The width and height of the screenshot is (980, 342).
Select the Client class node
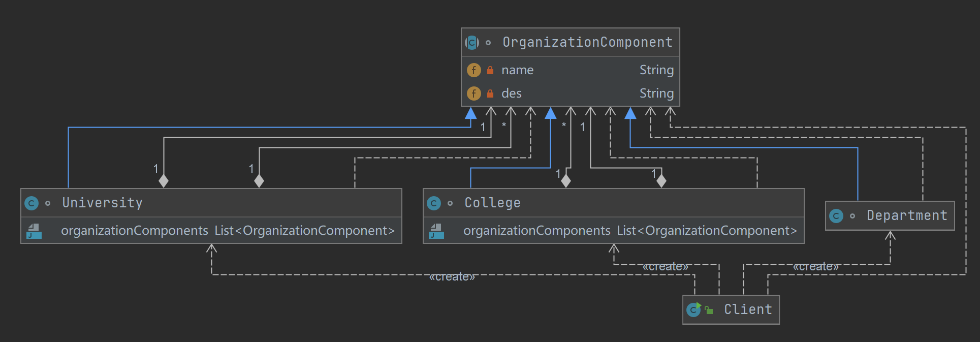(747, 309)
